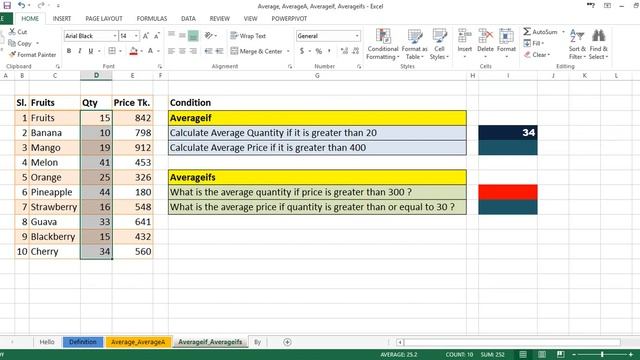Viewport: 640px width, 360px height.
Task: Select column D header
Action: tap(96, 76)
